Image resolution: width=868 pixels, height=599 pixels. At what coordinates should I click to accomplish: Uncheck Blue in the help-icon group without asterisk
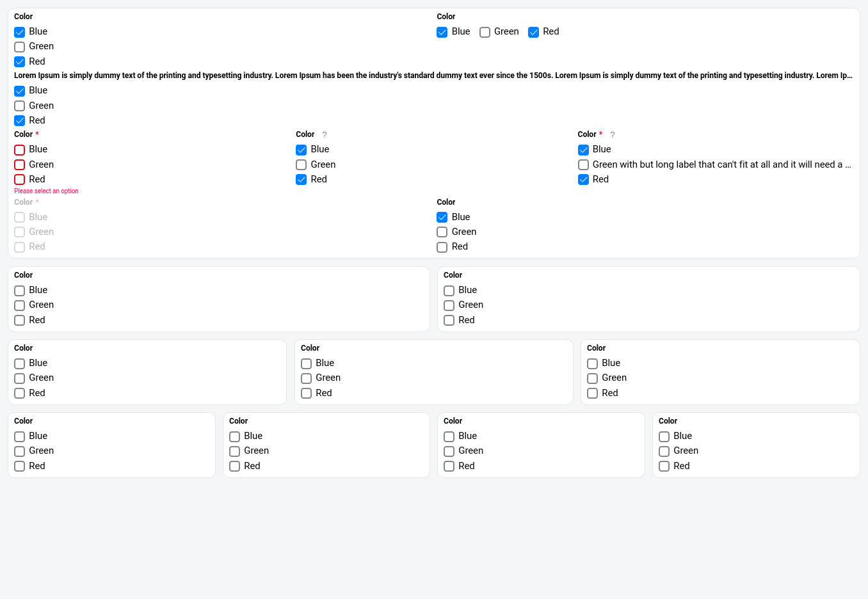[x=301, y=150]
